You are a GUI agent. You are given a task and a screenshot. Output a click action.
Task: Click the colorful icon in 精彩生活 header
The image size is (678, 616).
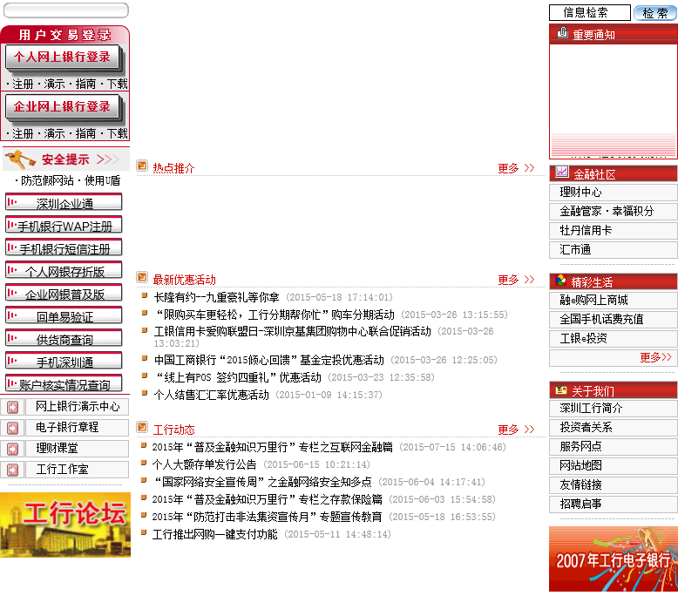click(561, 280)
